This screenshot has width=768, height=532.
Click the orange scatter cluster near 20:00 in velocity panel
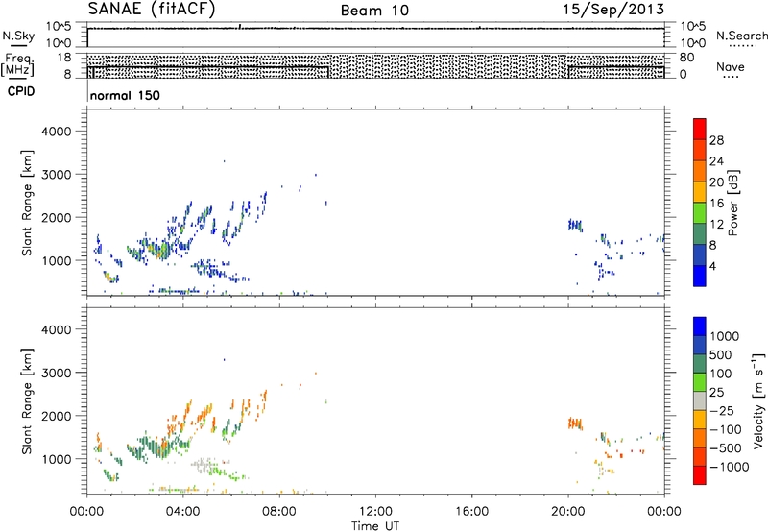coord(575,423)
